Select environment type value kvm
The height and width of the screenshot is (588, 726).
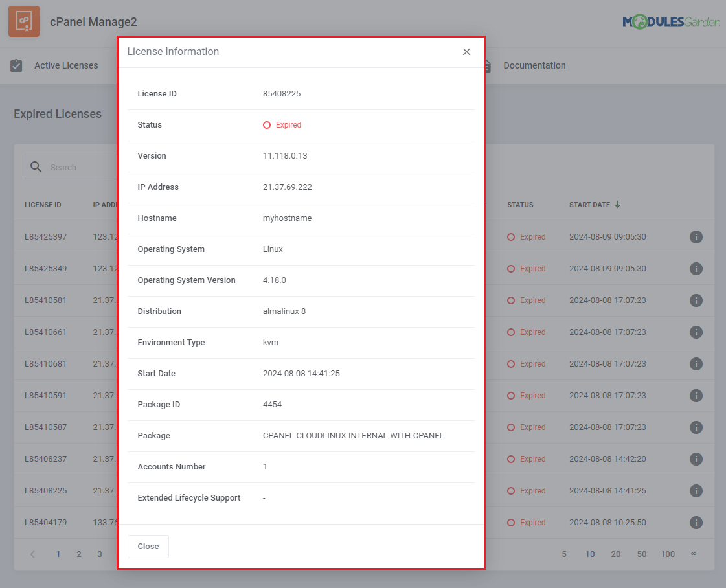(x=271, y=342)
